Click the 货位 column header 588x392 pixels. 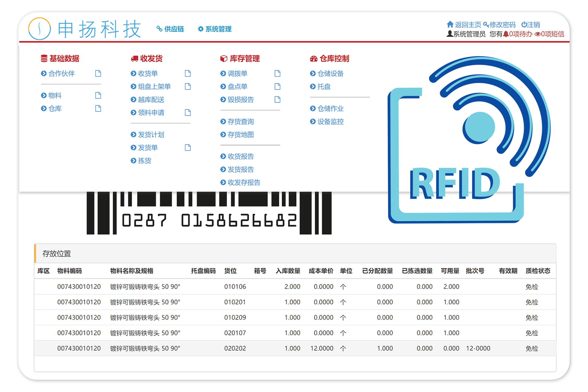click(x=230, y=271)
